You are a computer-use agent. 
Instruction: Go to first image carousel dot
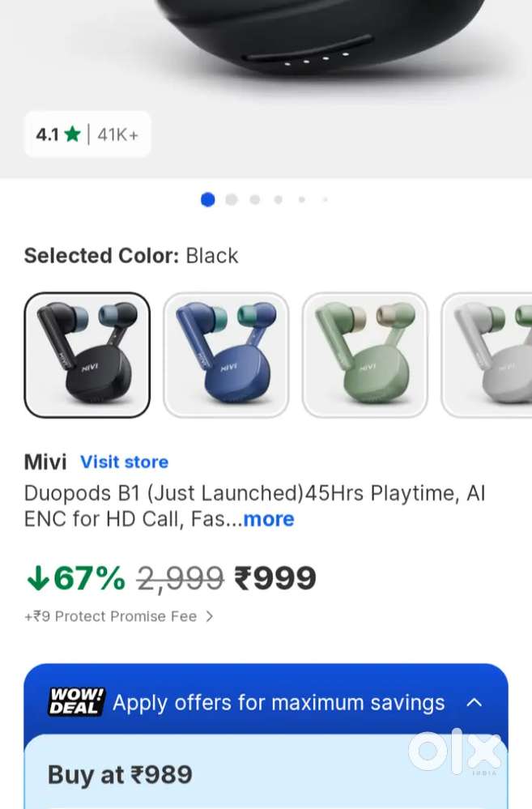[x=208, y=199]
